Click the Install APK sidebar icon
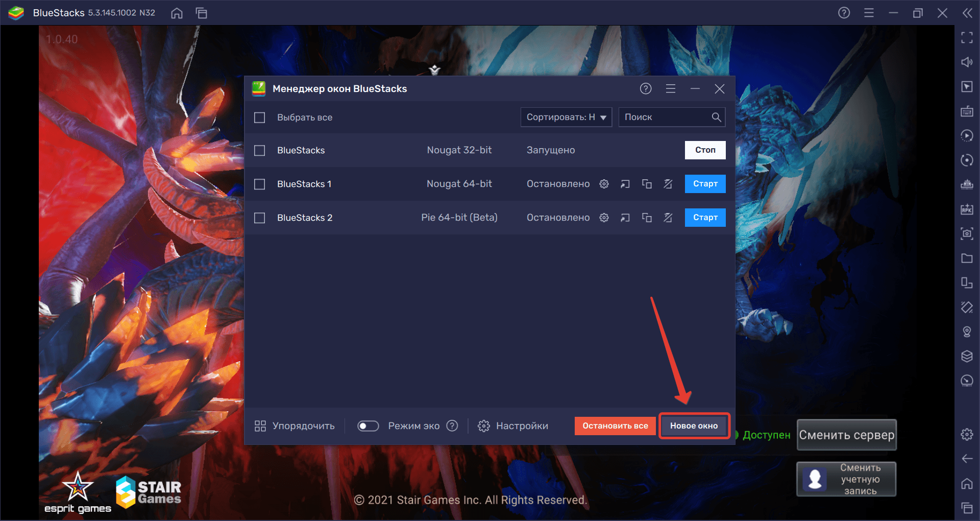This screenshot has height=521, width=980. click(967, 209)
